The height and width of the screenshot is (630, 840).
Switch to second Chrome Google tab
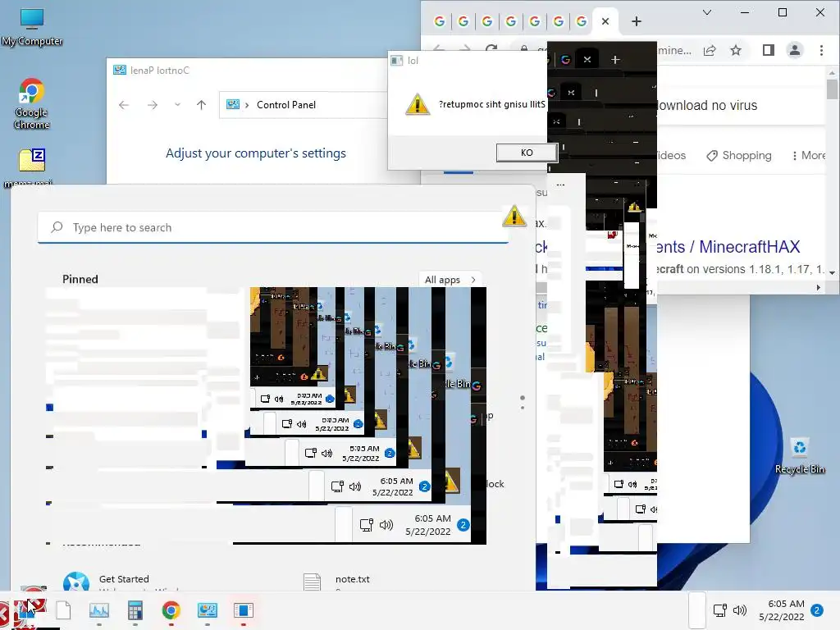coord(463,21)
